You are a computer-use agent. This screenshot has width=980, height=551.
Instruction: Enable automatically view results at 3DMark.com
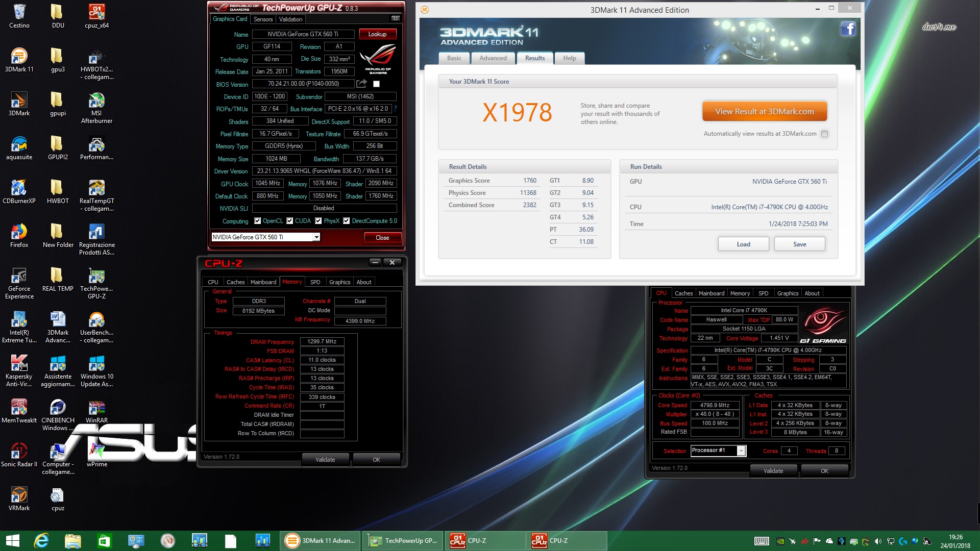point(824,134)
